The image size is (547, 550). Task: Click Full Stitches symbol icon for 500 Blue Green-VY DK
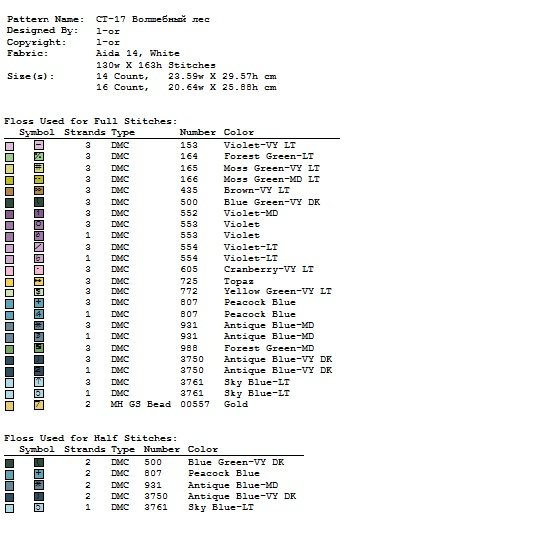pyautogui.click(x=39, y=202)
